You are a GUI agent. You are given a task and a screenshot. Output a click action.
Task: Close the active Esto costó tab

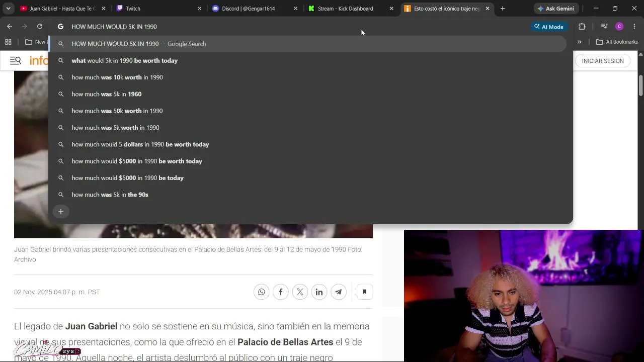coord(488,9)
